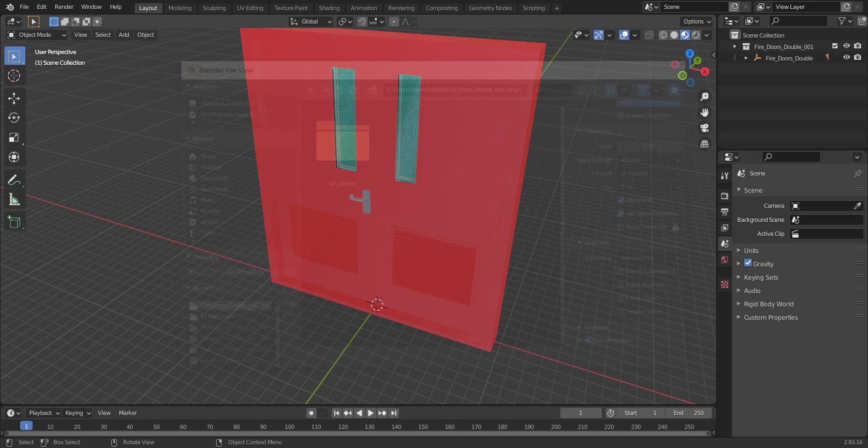Screen dimensions: 868x448
Task: Toggle show gizmo button
Action: coord(599,35)
